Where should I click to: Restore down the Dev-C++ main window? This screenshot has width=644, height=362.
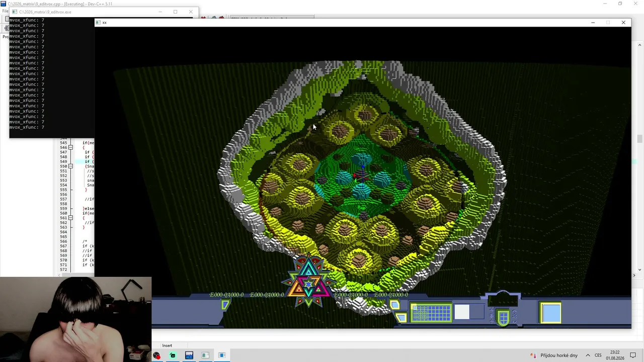pos(620,4)
